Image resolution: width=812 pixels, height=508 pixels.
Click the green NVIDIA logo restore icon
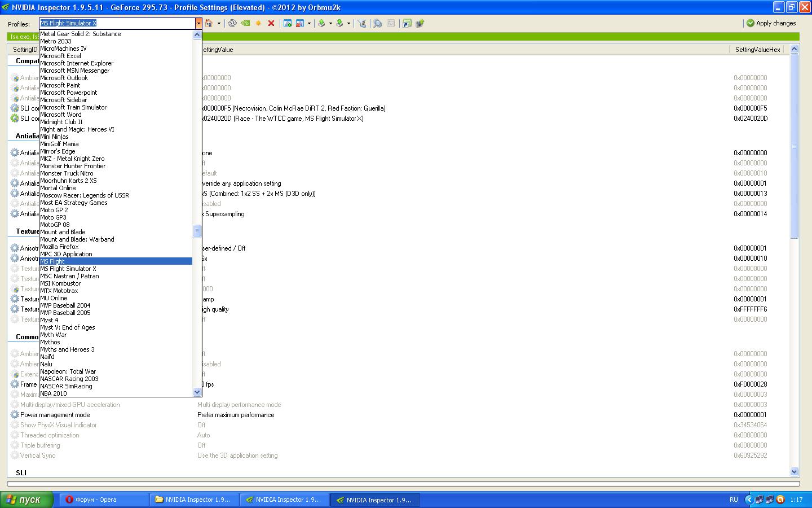(x=245, y=23)
